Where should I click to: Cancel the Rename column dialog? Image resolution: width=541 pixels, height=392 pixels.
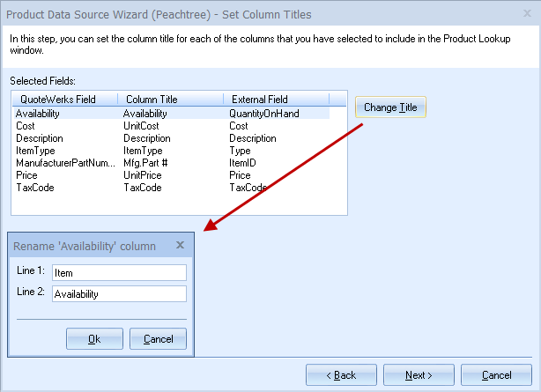pyautogui.click(x=158, y=339)
